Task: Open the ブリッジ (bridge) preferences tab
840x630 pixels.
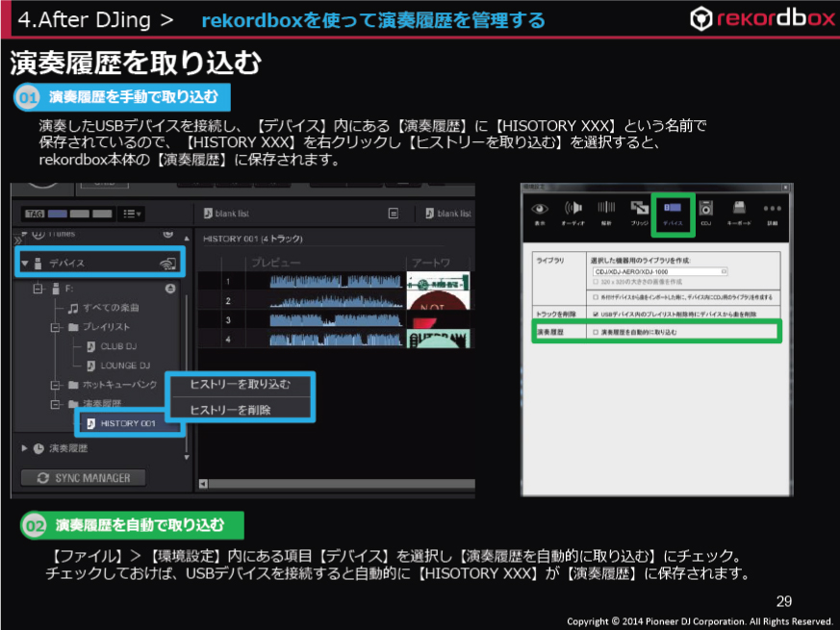Action: [639, 214]
